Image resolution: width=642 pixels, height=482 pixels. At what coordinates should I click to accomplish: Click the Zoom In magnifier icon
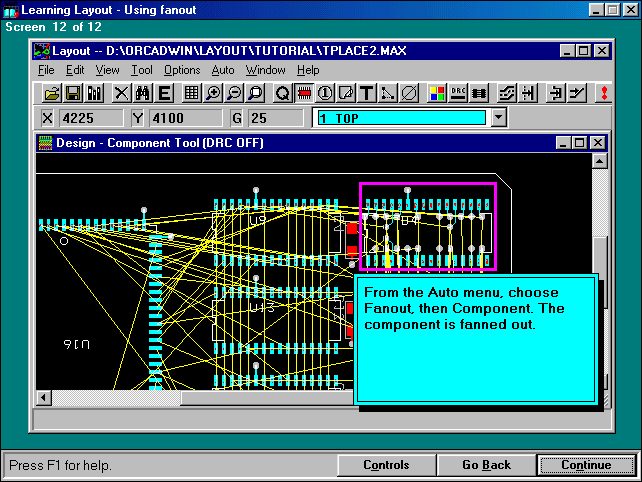[x=213, y=93]
